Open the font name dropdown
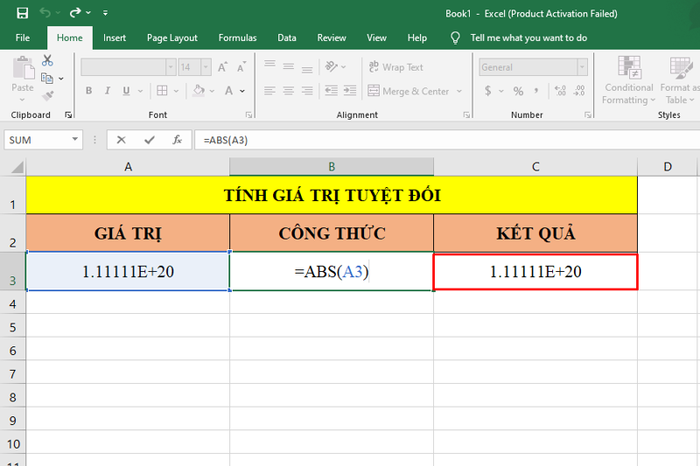The height and width of the screenshot is (466, 700). 171,67
